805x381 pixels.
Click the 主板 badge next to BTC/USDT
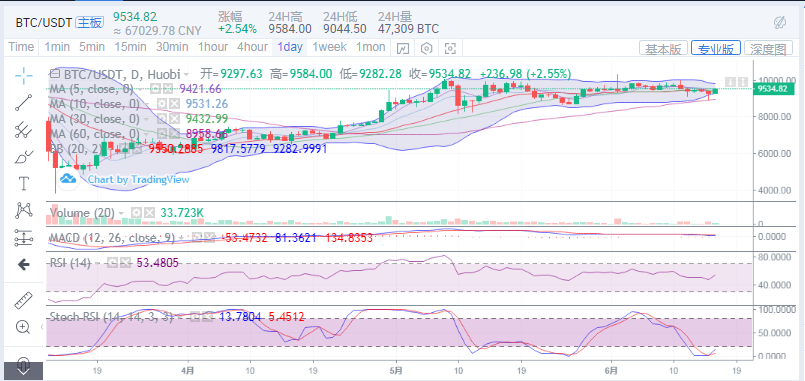(x=89, y=23)
